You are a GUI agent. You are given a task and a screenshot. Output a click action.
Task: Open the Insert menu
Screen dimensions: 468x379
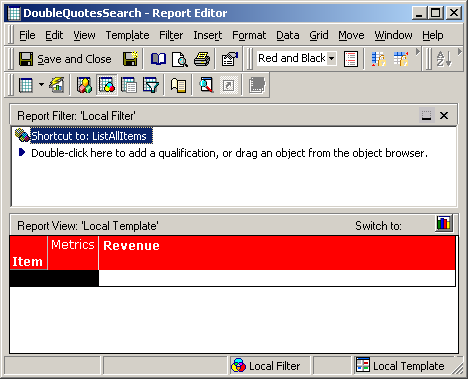pyautogui.click(x=208, y=35)
